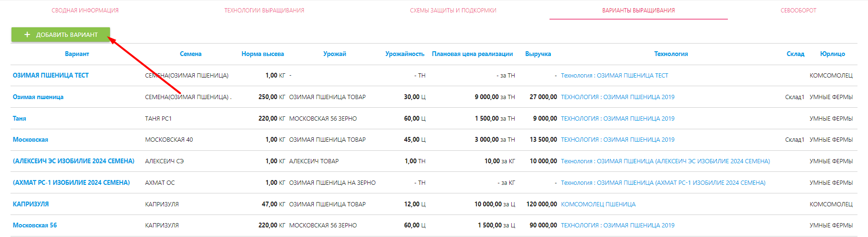Click the Выручка column header
This screenshot has width=868, height=237.
click(x=538, y=54)
